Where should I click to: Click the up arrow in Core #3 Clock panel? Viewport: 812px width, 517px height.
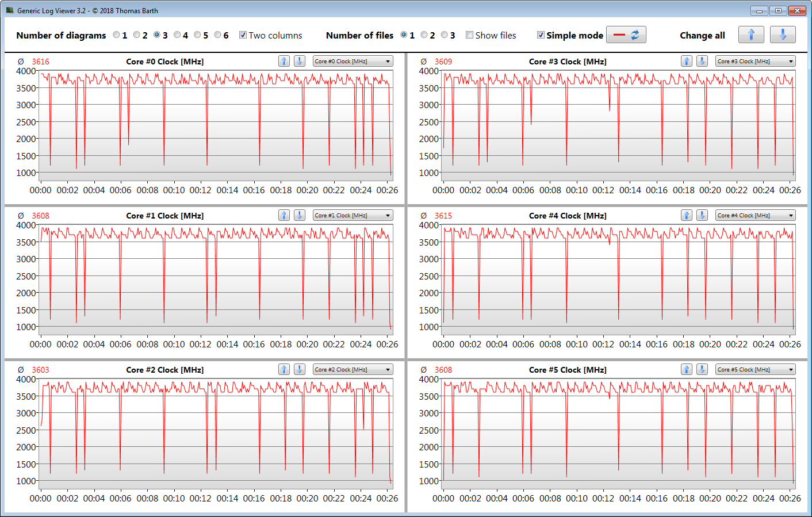[687, 61]
